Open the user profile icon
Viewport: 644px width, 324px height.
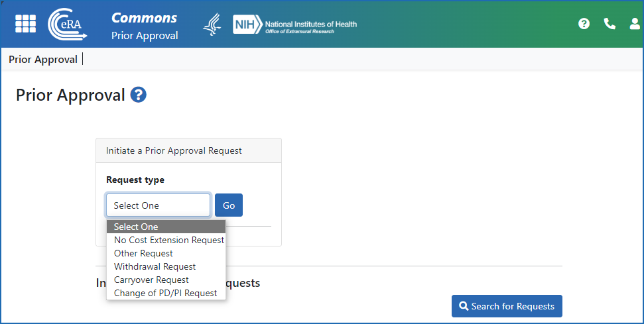tap(635, 24)
